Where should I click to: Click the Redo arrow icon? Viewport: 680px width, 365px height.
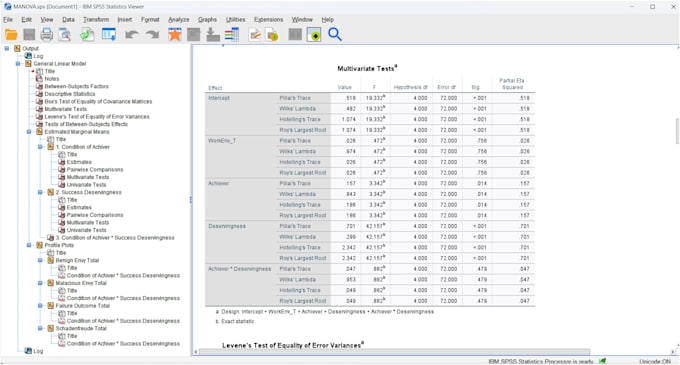[x=152, y=35]
